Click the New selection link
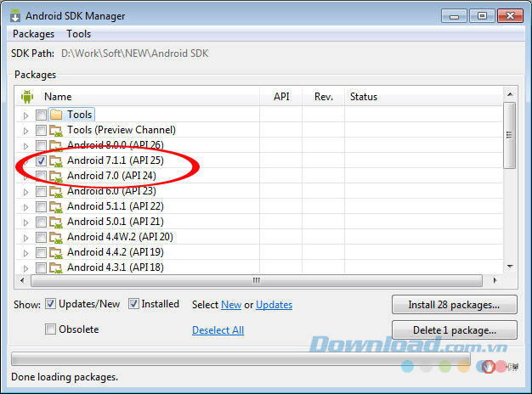This screenshot has height=394, width=532. click(x=231, y=305)
